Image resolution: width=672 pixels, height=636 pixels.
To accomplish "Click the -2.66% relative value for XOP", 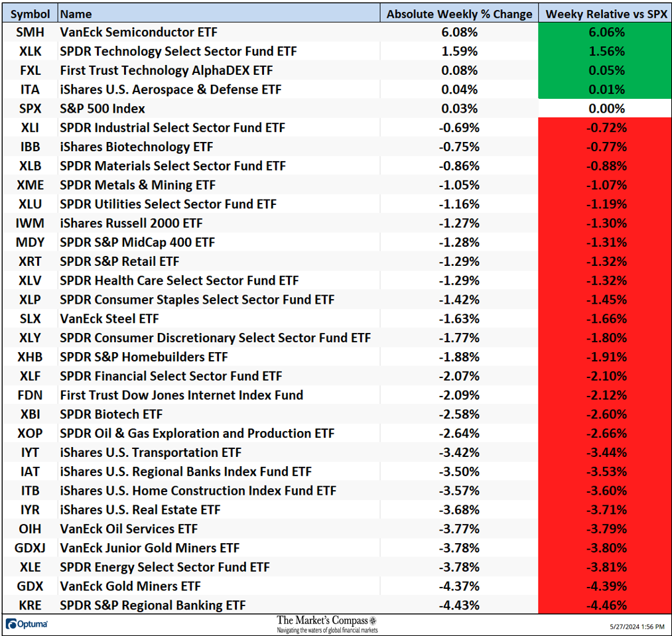I will click(606, 433).
